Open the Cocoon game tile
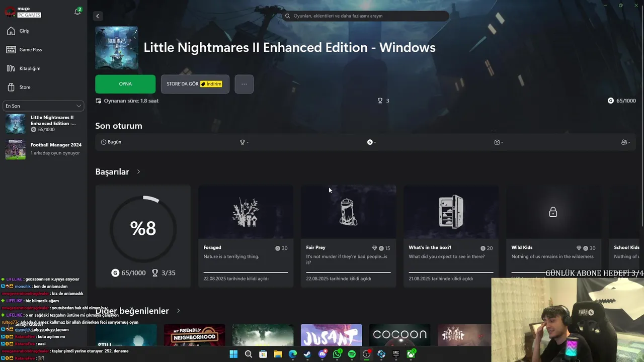 click(x=399, y=335)
